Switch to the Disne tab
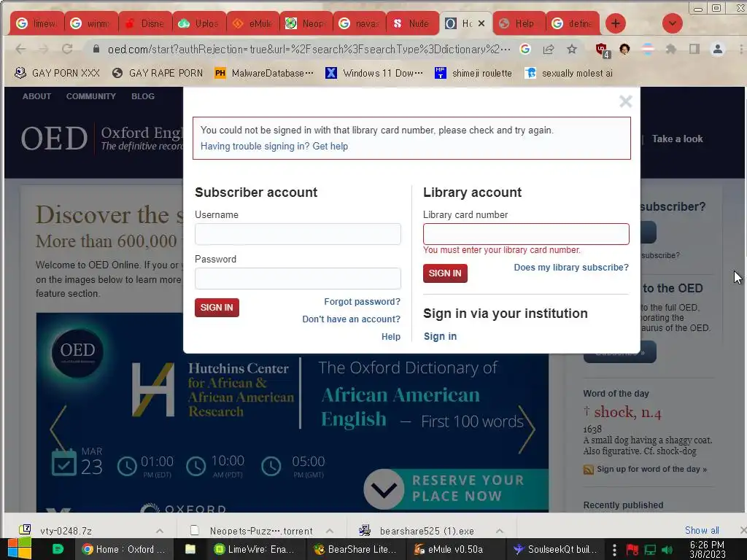 tap(145, 23)
